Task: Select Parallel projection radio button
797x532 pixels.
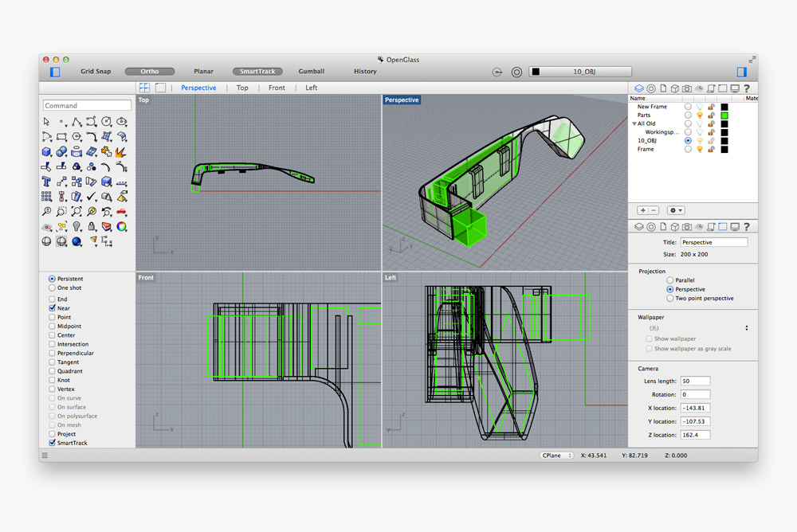Action: [x=670, y=280]
